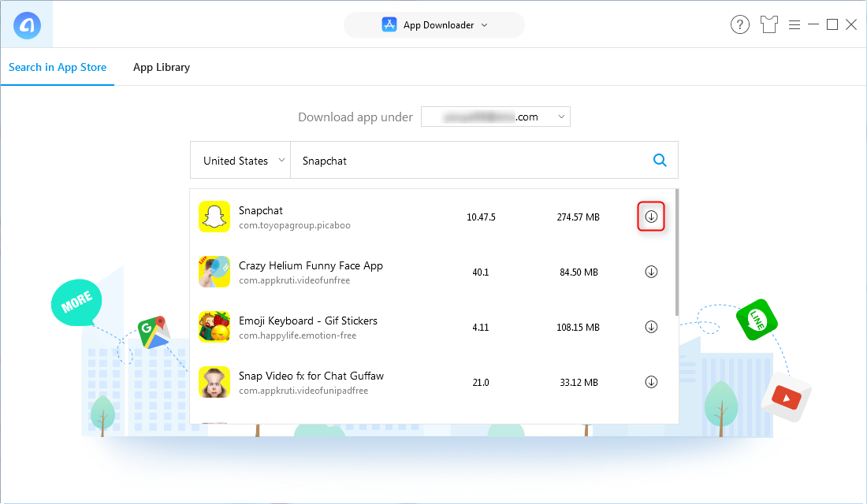Expand the App Downloader dropdown
This screenshot has width=867, height=504.
click(434, 25)
